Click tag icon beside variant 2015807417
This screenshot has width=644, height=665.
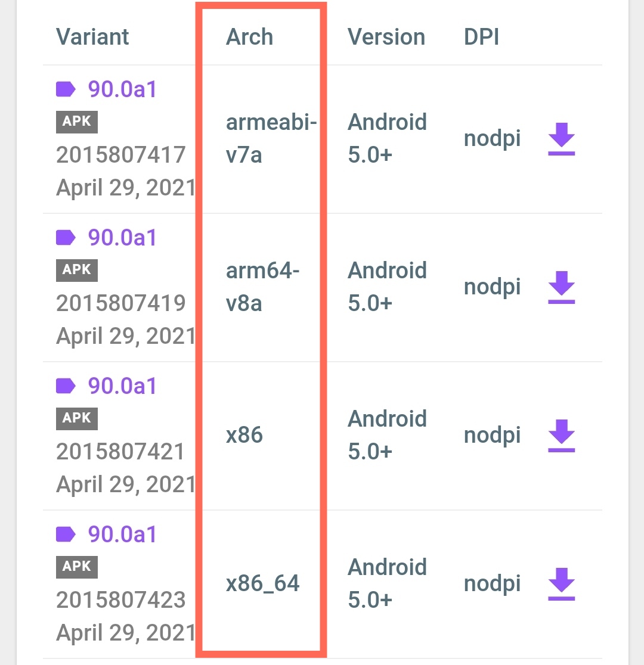coord(66,89)
